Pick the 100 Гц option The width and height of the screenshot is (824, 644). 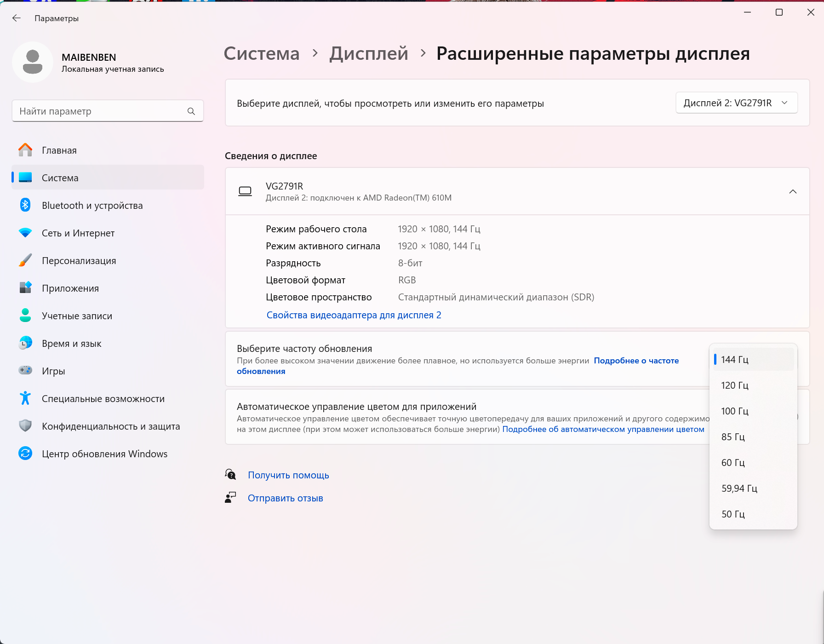(735, 411)
